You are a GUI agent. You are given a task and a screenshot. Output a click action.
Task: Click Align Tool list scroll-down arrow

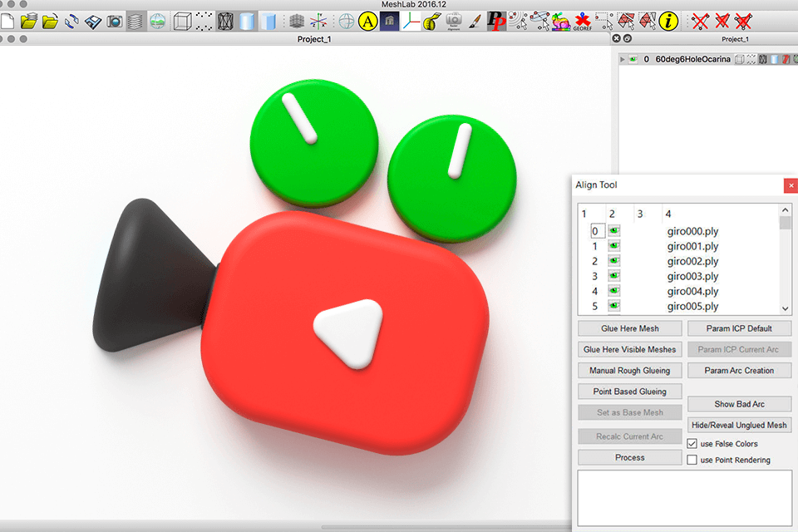click(786, 310)
